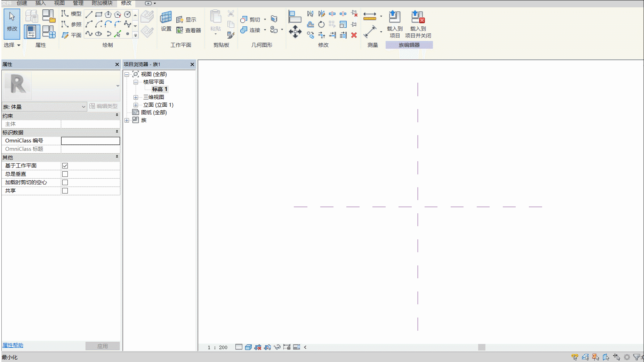Select the Rotate tool icon
644x362 pixels.
click(321, 24)
